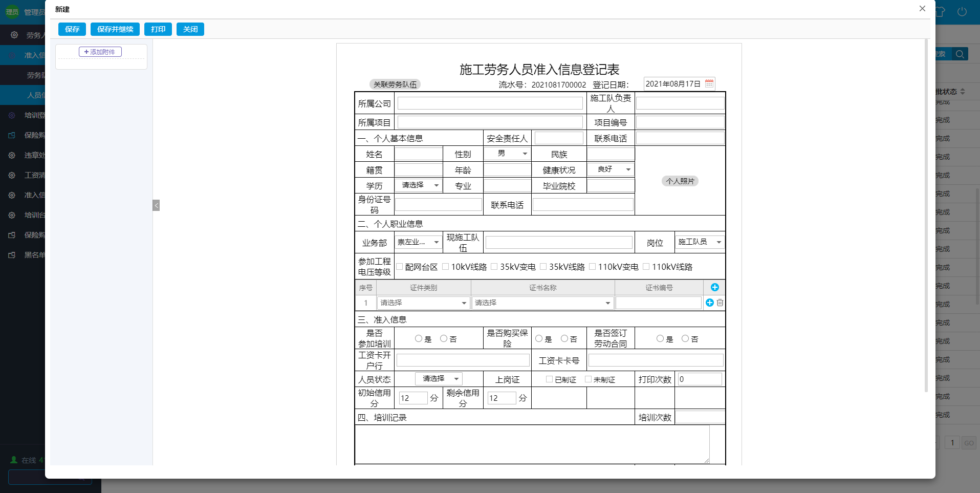Click the 保存并继续 button
This screenshot has width=980, height=493.
tap(115, 29)
